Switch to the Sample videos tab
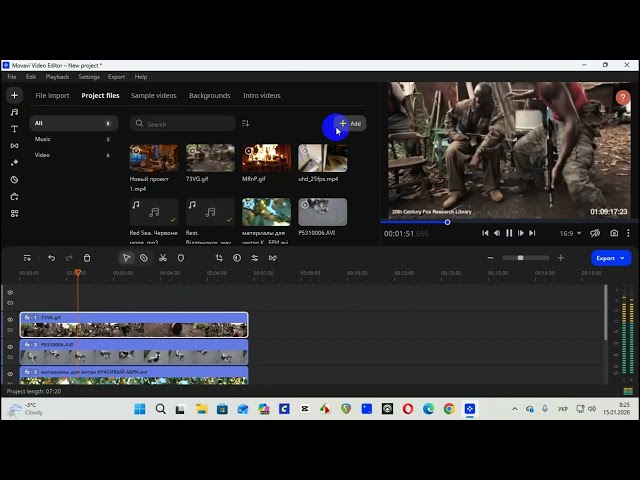 pos(153,96)
